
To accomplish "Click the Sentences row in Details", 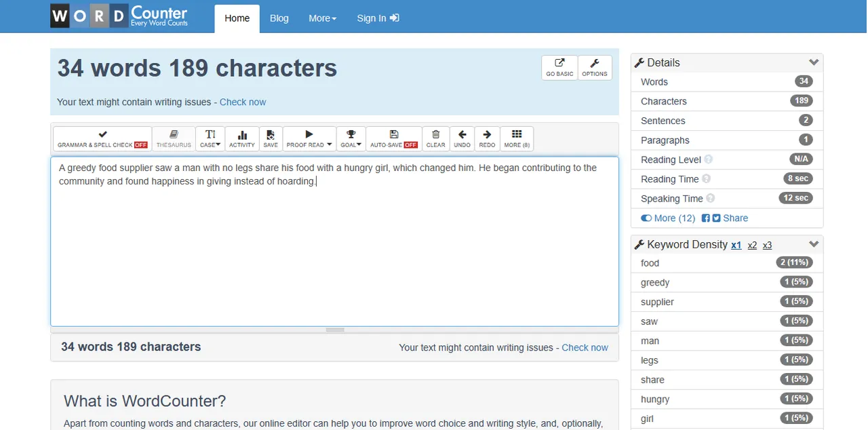I will click(727, 121).
